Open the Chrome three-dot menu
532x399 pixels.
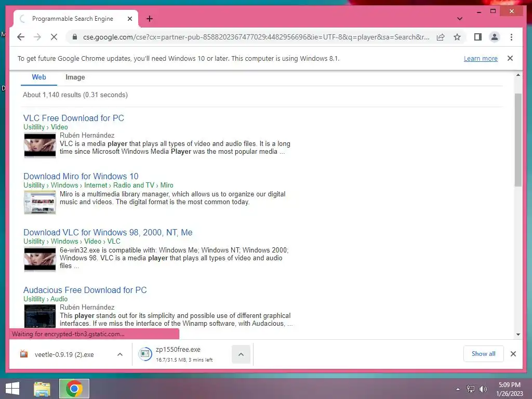click(x=511, y=37)
